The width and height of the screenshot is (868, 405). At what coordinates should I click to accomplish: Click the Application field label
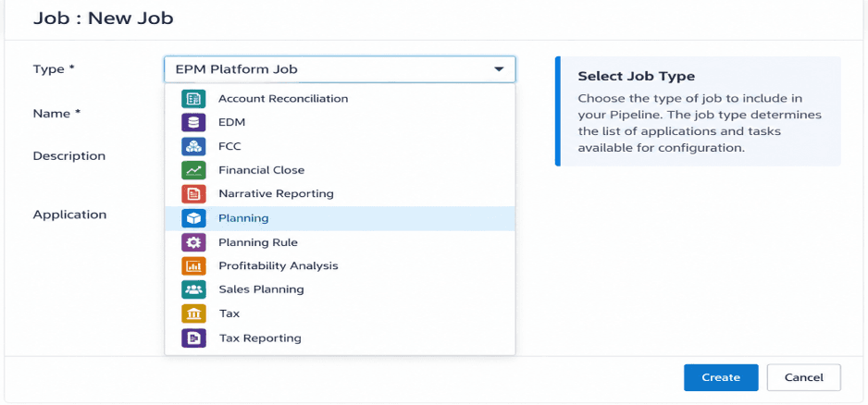(69, 215)
